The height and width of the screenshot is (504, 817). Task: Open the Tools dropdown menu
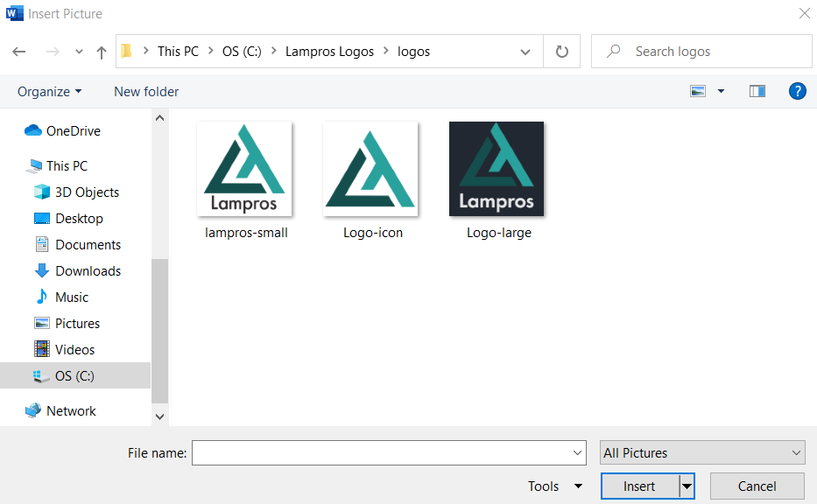[x=555, y=486]
